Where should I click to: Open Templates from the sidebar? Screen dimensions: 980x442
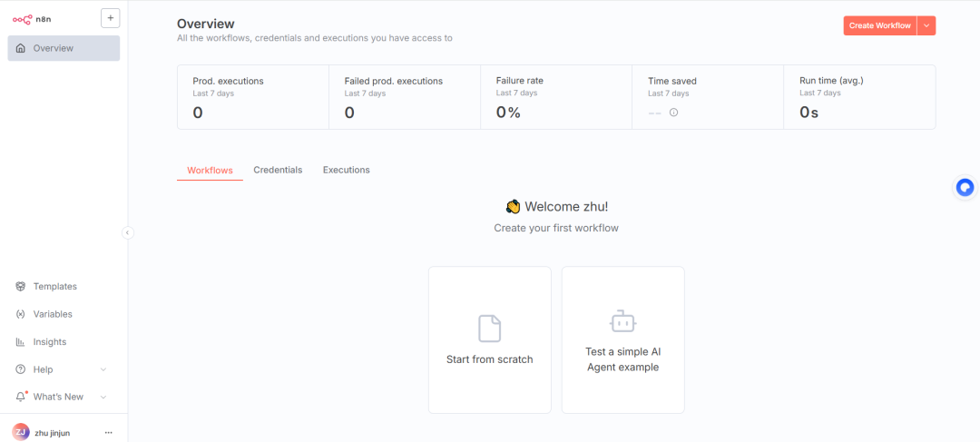[54, 286]
